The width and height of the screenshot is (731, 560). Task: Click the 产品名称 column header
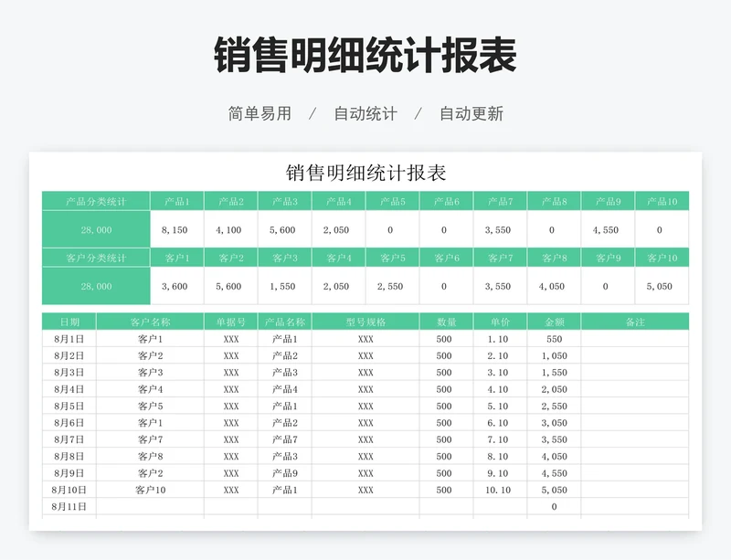(x=285, y=322)
